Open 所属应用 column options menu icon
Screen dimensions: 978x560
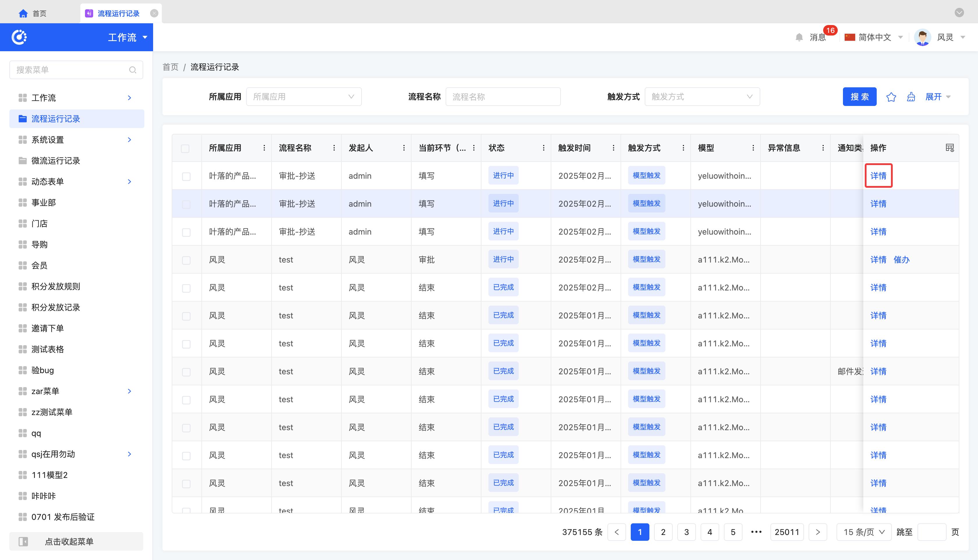coord(264,148)
